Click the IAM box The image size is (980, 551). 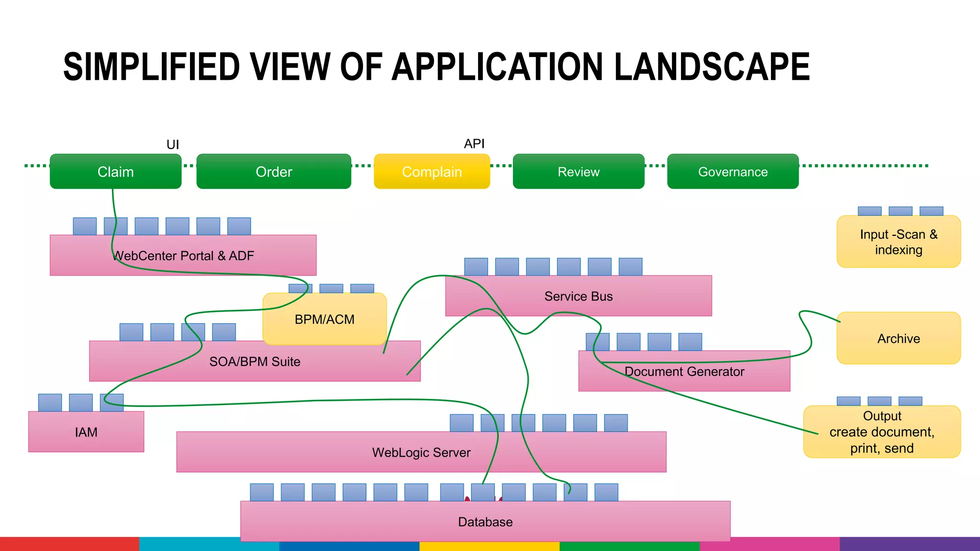pyautogui.click(x=86, y=431)
